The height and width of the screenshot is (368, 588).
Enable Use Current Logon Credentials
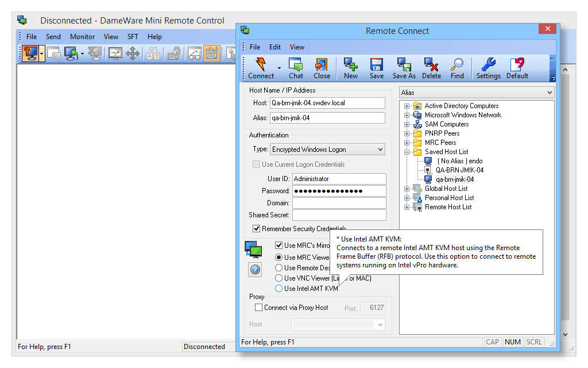pyautogui.click(x=256, y=164)
